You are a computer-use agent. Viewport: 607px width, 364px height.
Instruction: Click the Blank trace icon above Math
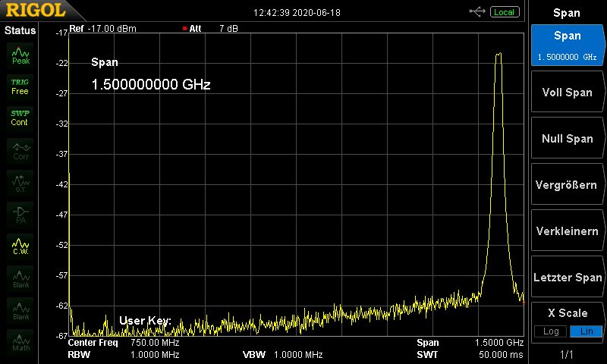20,310
